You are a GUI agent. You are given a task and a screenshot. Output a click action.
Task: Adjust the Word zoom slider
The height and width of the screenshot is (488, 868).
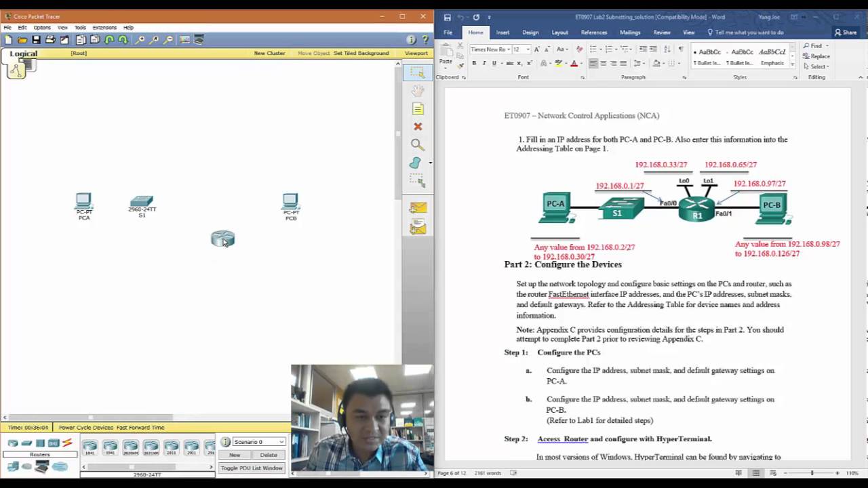click(x=812, y=473)
